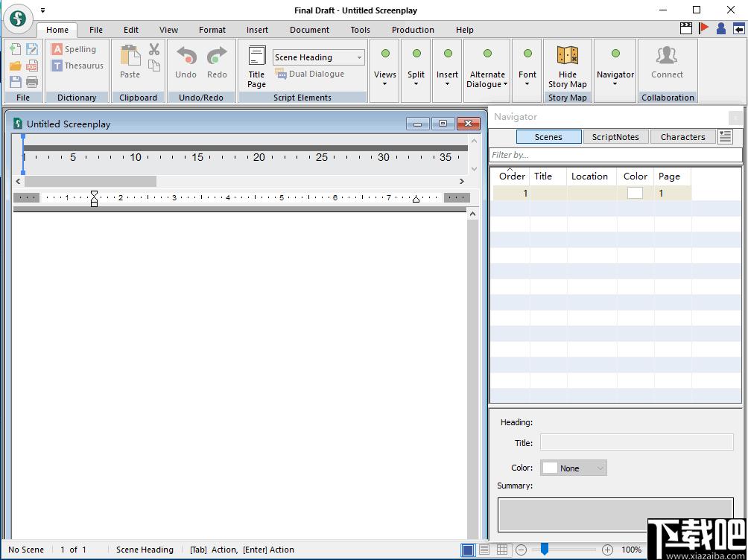Open the Help ribbon tab
The image size is (748, 560).
pyautogui.click(x=465, y=30)
